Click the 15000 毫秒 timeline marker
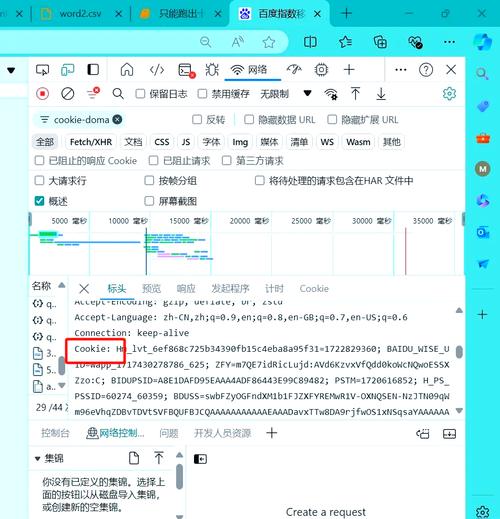Screen dimensions: 500x519 point(189,221)
